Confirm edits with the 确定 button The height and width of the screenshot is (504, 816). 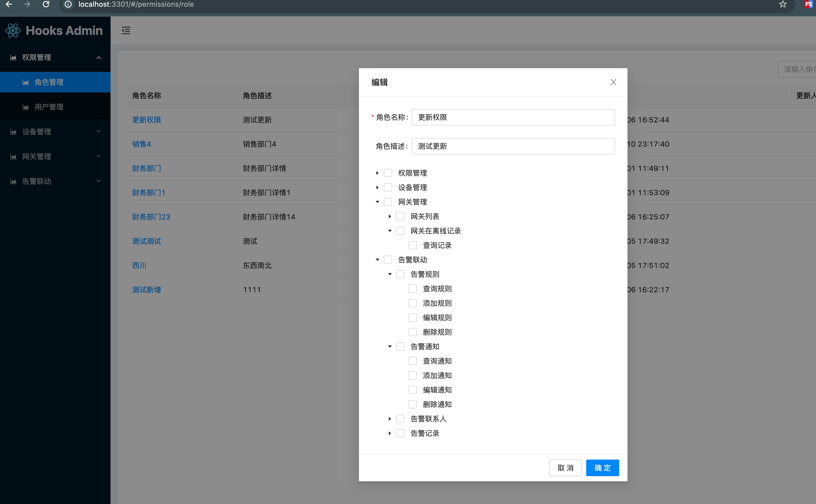pyautogui.click(x=602, y=468)
